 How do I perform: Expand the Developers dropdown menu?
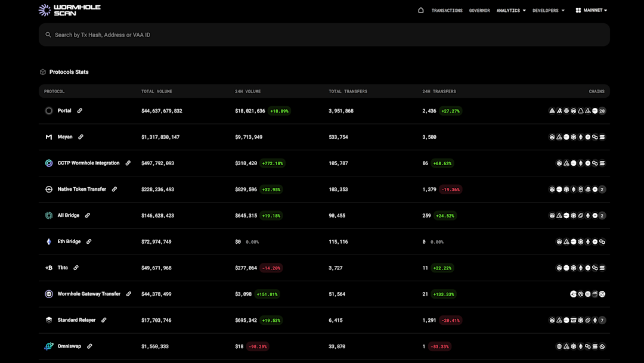549,10
